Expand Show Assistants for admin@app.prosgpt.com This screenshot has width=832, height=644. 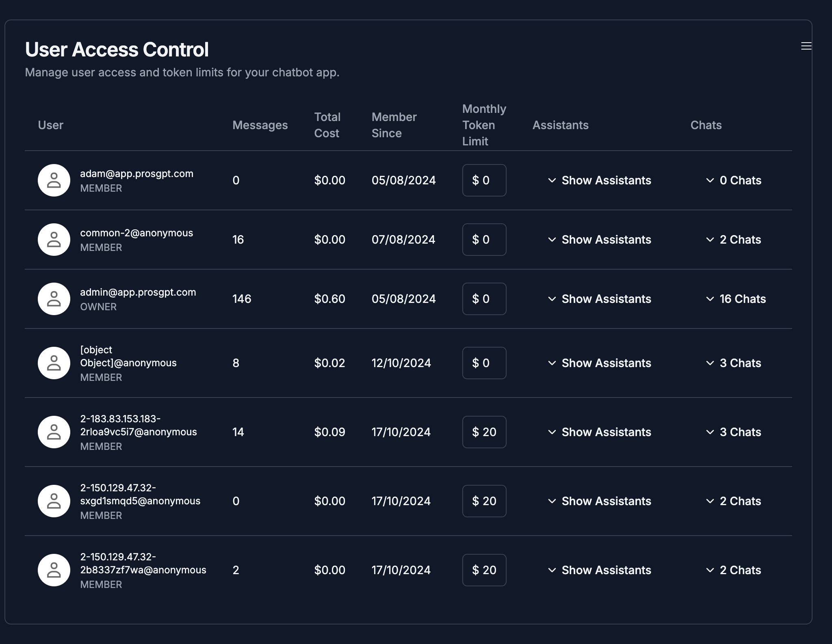(x=599, y=299)
